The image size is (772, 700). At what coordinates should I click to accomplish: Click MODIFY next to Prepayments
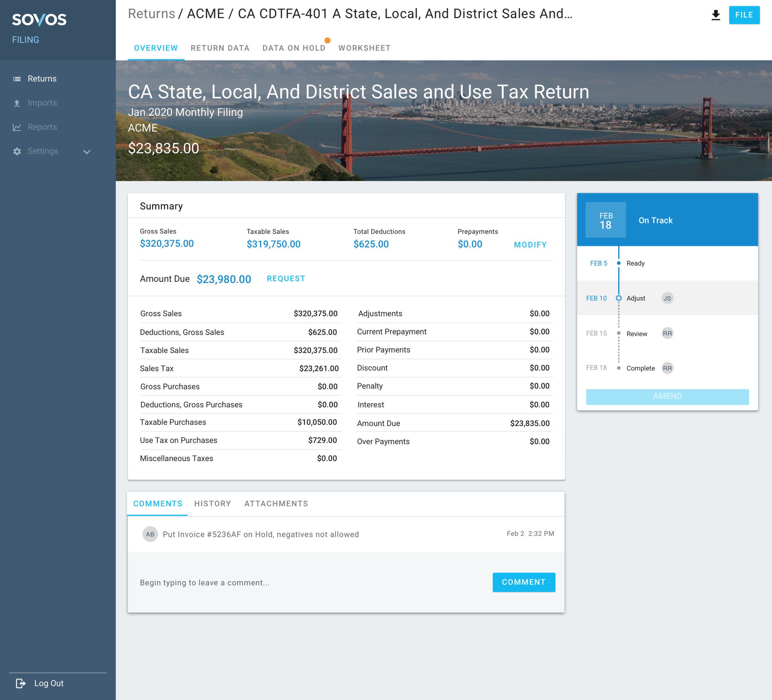click(530, 245)
